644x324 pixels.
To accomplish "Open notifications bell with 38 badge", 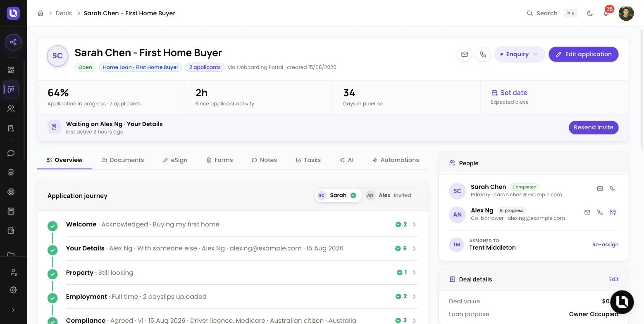I will [606, 13].
